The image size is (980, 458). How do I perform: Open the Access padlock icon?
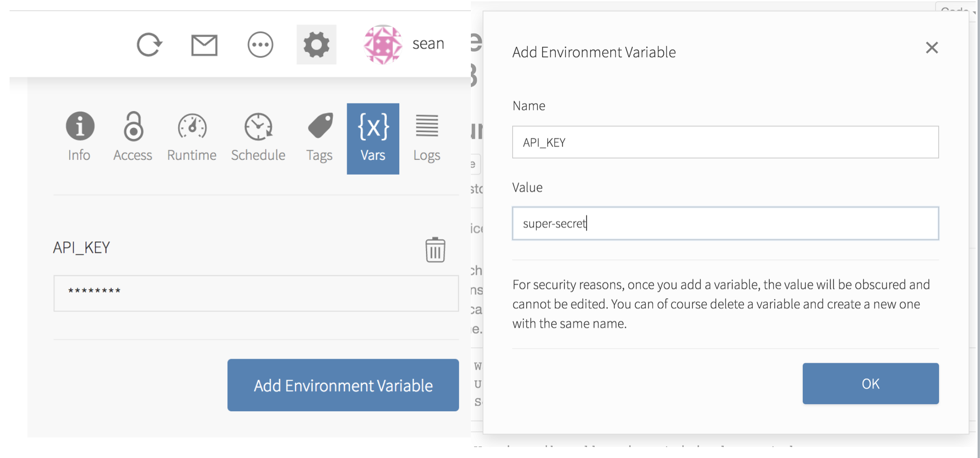click(133, 136)
